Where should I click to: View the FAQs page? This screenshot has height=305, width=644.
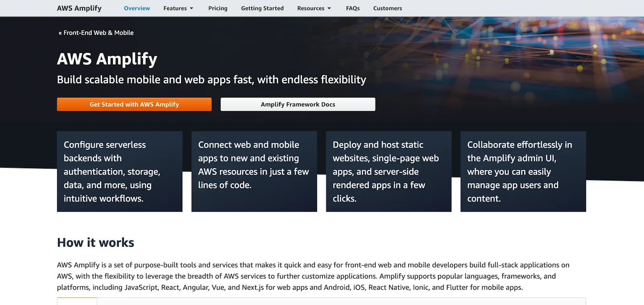353,8
